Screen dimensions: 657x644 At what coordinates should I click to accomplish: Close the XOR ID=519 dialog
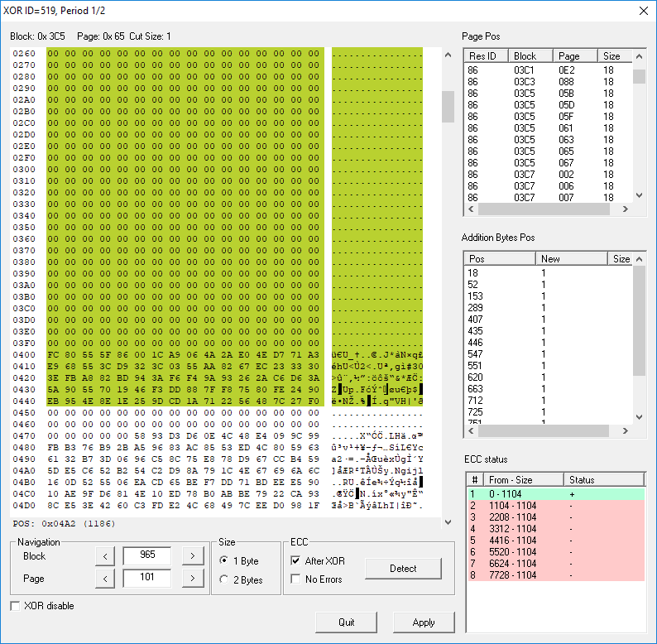(x=644, y=11)
